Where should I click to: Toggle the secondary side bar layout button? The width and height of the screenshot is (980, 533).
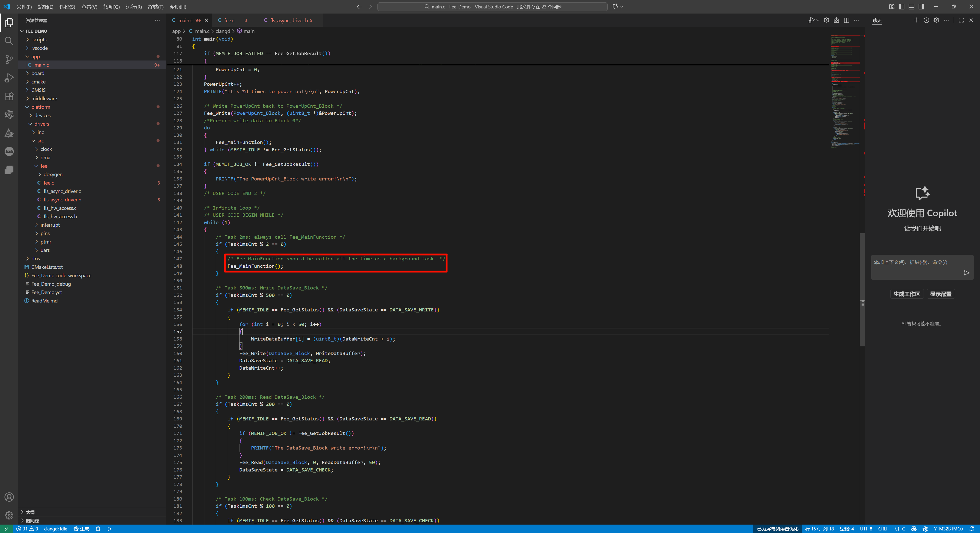tap(921, 7)
